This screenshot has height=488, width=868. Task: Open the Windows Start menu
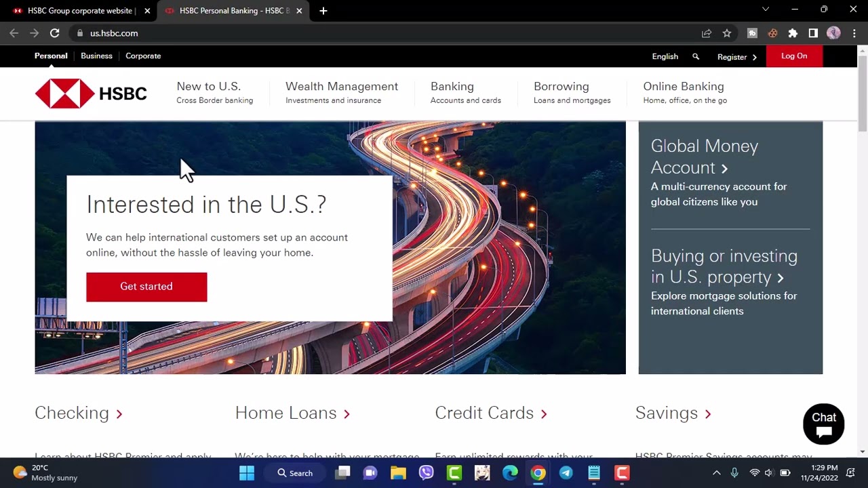tap(247, 473)
